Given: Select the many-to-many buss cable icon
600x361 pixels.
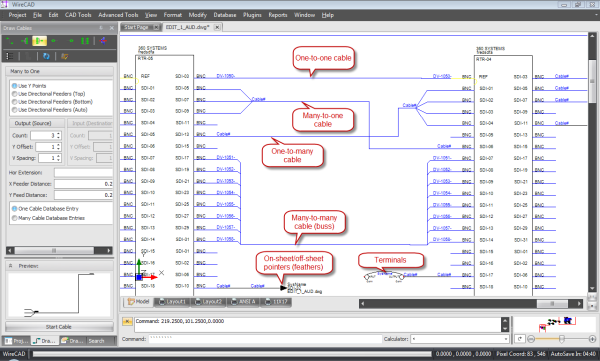Looking at the screenshot, I should tap(85, 41).
